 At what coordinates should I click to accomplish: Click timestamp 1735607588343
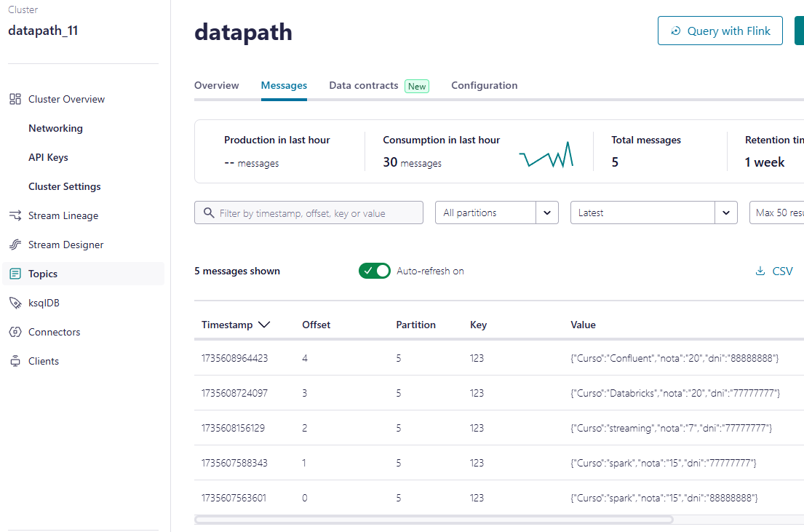[234, 463]
